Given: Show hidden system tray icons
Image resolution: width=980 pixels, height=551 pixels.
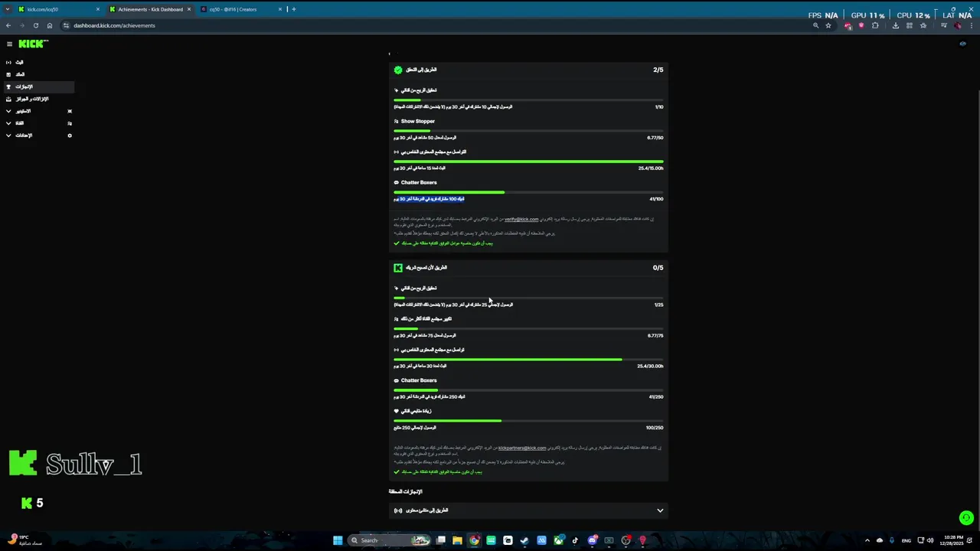Looking at the screenshot, I should click(867, 540).
